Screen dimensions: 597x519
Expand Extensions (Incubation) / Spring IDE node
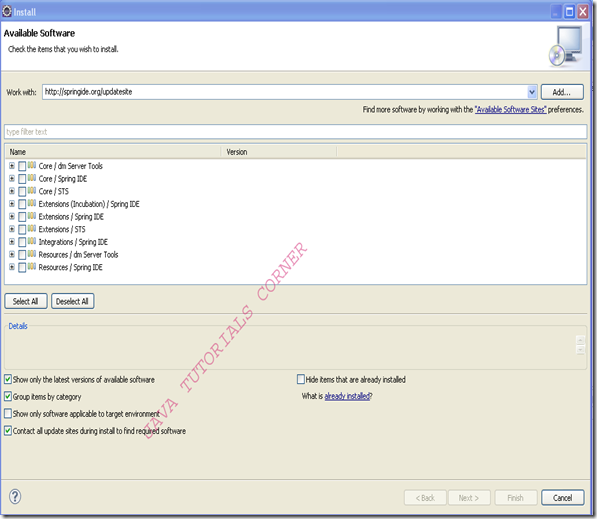(12, 204)
